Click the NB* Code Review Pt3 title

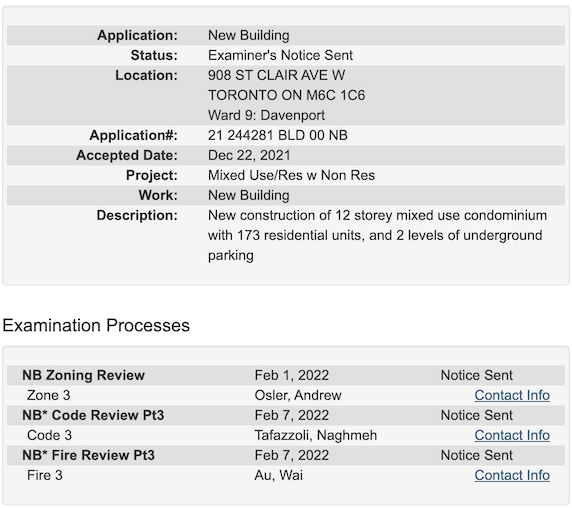pyautogui.click(x=93, y=415)
